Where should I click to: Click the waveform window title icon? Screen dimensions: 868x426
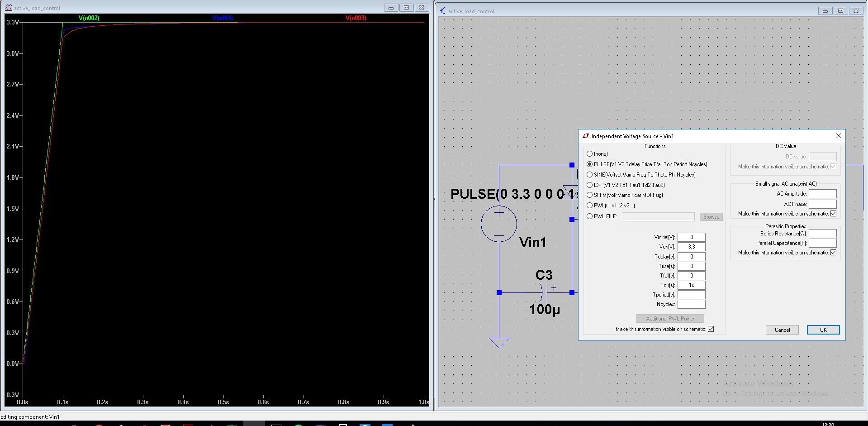pyautogui.click(x=9, y=8)
